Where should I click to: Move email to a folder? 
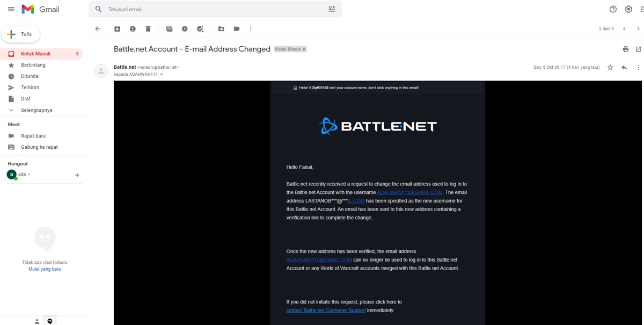(221, 29)
